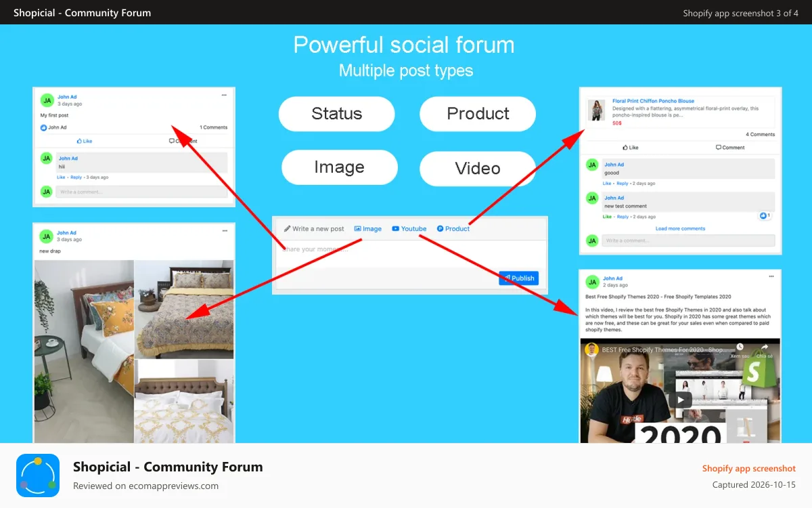Click the YouTube channel avatar on video

click(x=591, y=350)
